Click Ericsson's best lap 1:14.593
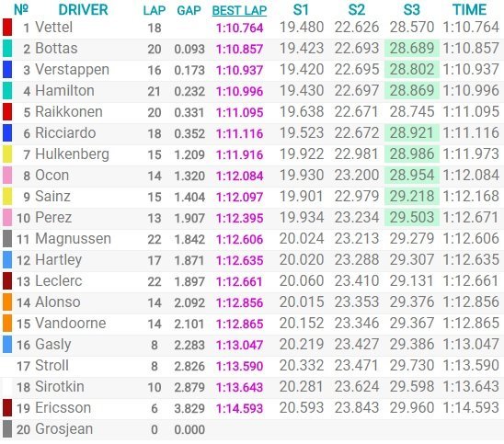This screenshot has width=504, height=444. [239, 408]
